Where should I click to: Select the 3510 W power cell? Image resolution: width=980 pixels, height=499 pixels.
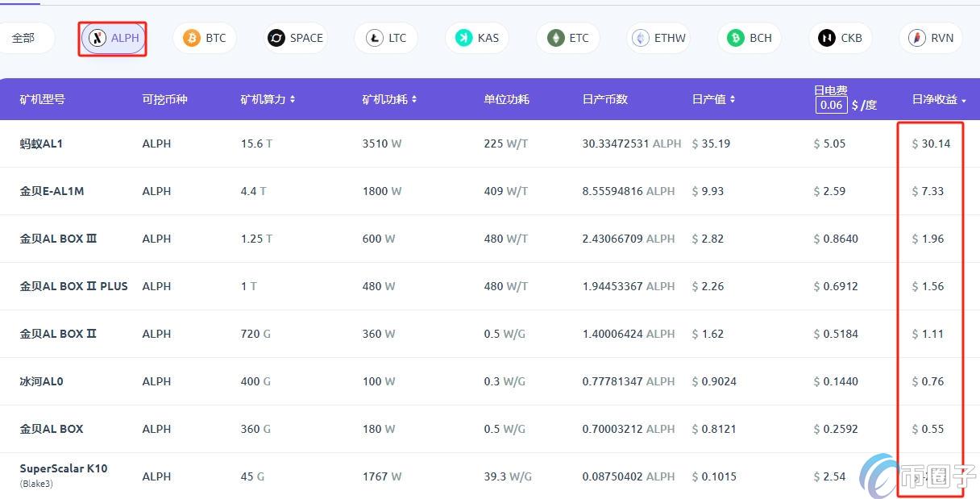pos(382,143)
